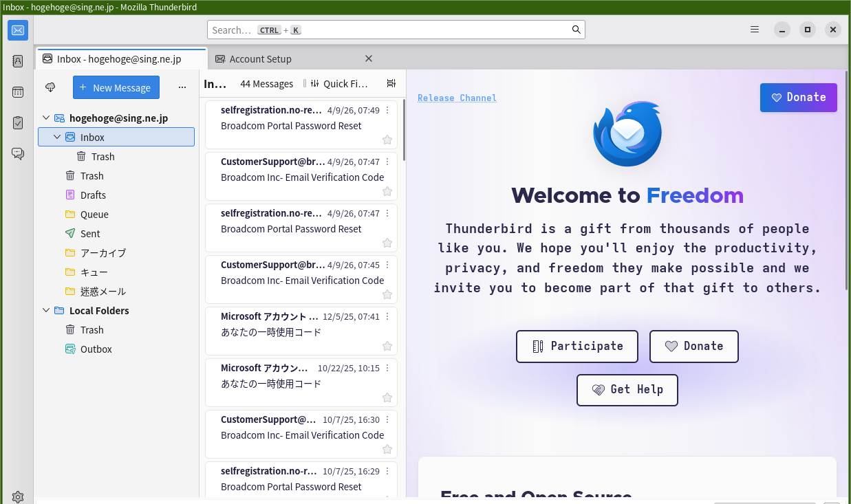This screenshot has width=851, height=504.
Task: Click the New Message button
Action: point(116,87)
